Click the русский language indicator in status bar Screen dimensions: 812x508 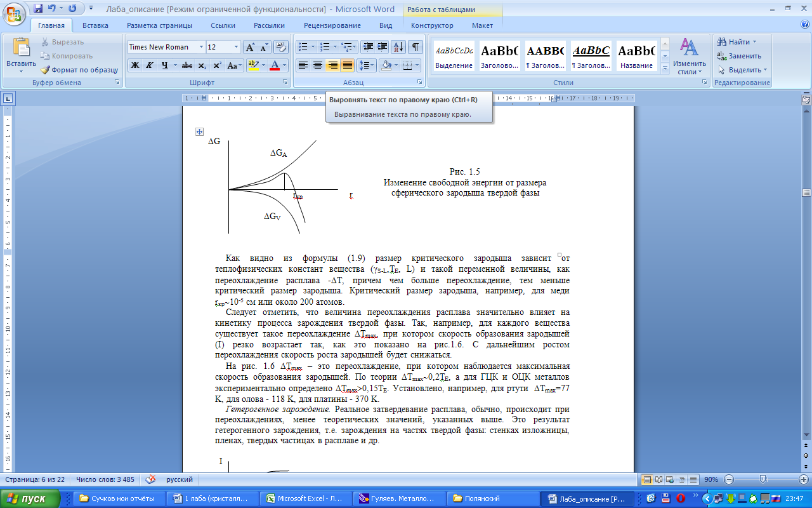[180, 479]
